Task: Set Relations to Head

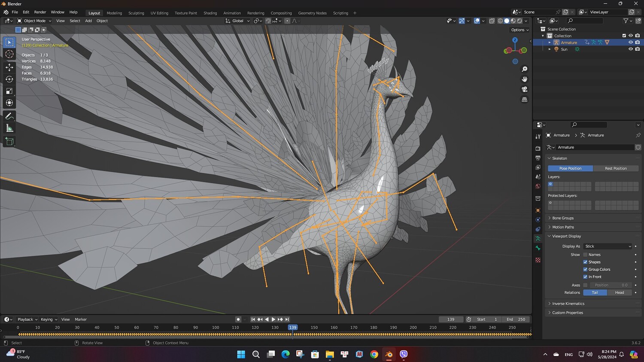Action: (x=619, y=292)
